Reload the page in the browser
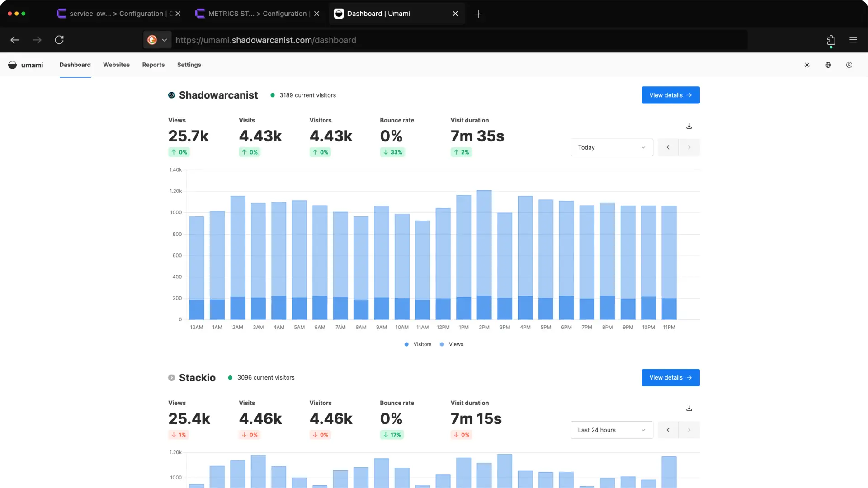 click(59, 40)
